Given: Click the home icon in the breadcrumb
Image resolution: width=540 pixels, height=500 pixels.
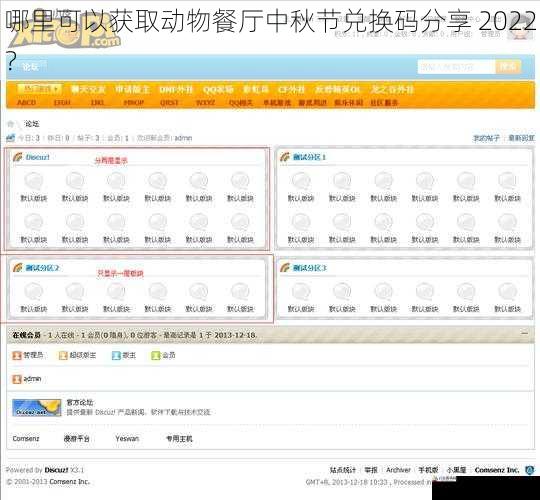Looking at the screenshot, I should point(11,124).
